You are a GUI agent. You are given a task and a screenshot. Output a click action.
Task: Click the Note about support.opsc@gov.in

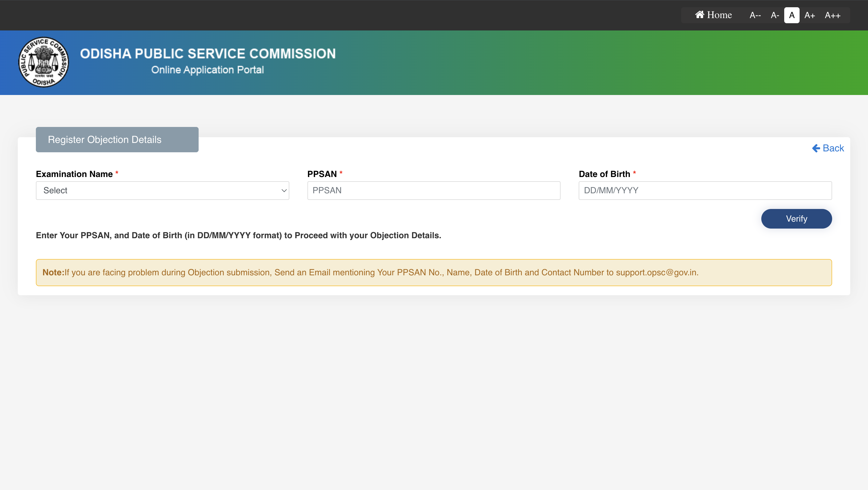[x=434, y=273]
